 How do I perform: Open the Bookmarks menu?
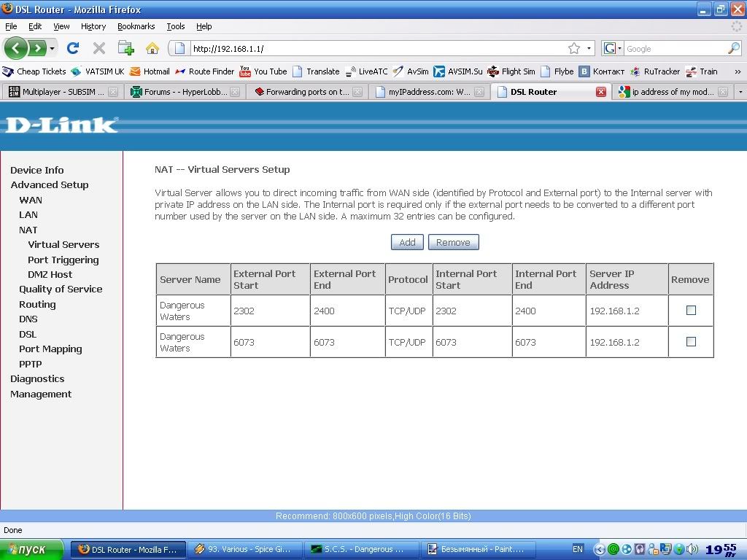136,26
